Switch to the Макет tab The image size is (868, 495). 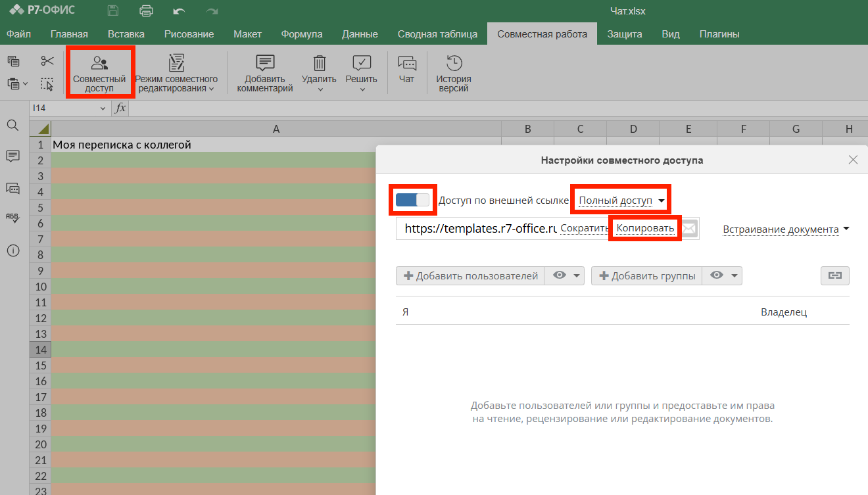pyautogui.click(x=247, y=34)
